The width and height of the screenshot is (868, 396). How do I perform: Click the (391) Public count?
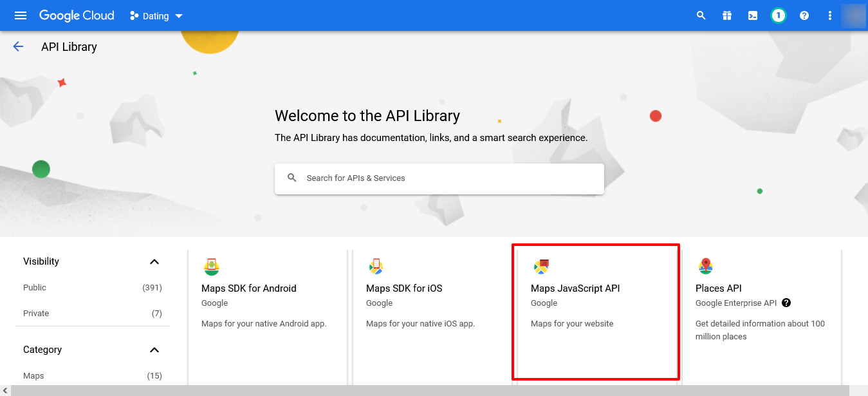tap(152, 288)
